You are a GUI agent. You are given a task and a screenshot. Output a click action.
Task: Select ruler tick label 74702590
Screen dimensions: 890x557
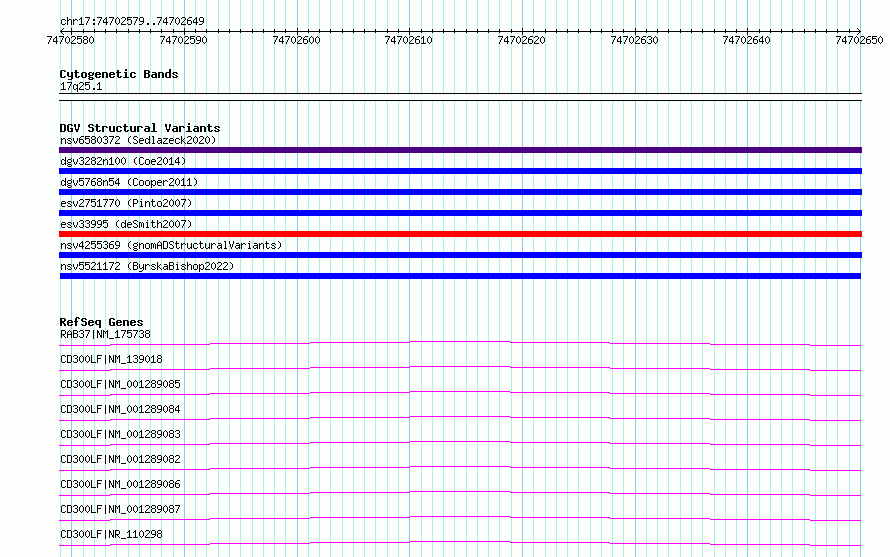click(x=183, y=40)
